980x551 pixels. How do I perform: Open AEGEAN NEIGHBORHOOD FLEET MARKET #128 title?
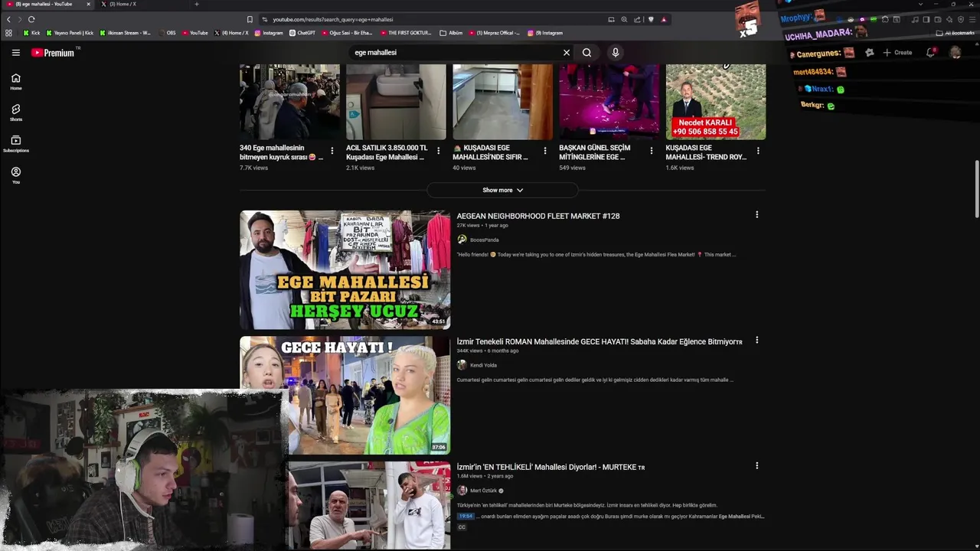(538, 216)
